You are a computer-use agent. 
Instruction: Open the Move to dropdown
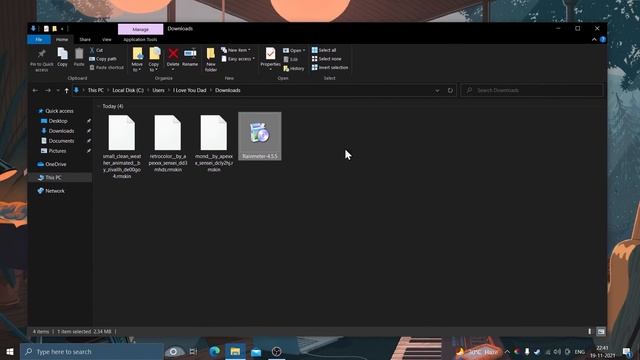point(138,60)
